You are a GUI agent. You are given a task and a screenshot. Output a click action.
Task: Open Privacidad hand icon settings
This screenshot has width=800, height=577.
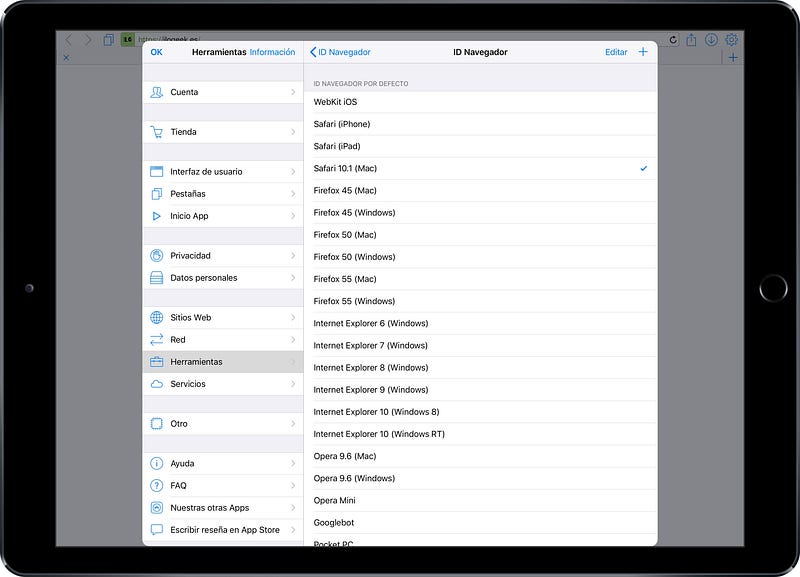(157, 256)
